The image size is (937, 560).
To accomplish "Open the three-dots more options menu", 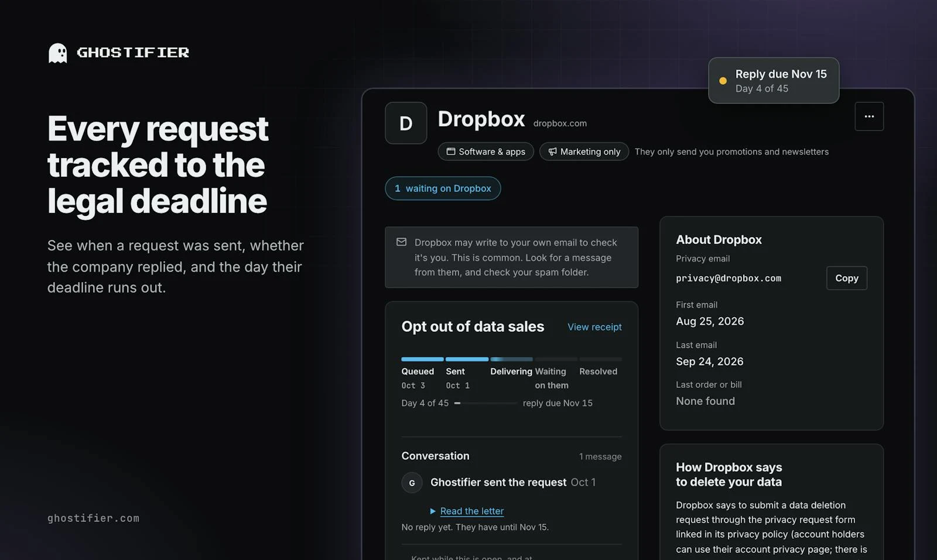I will click(x=869, y=116).
